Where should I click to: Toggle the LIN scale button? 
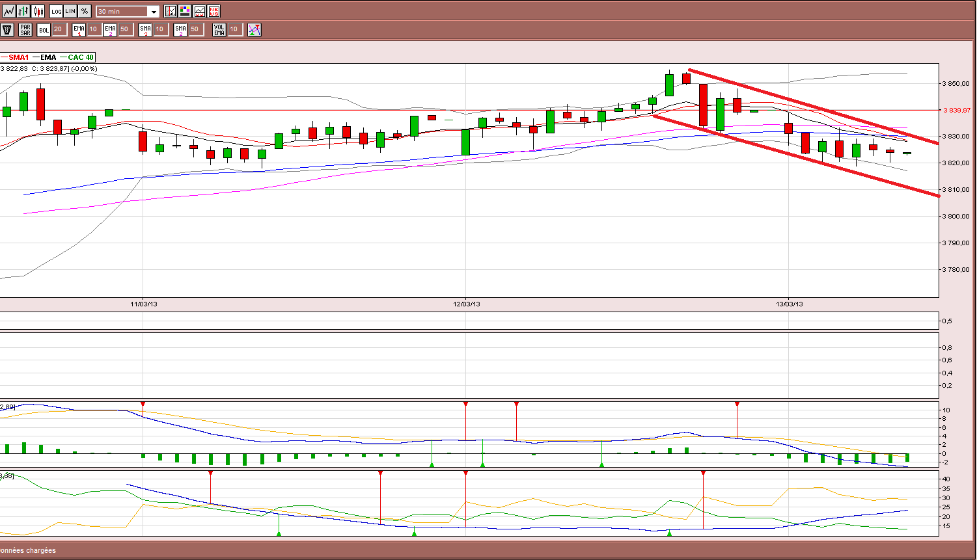pyautogui.click(x=70, y=11)
